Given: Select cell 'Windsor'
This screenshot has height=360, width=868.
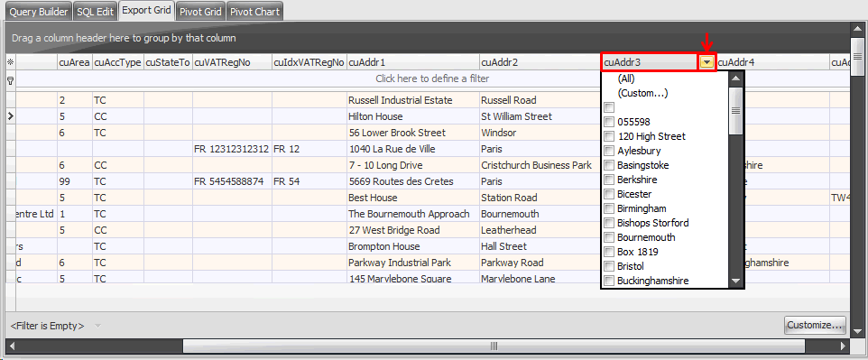Looking at the screenshot, I should [x=540, y=133].
